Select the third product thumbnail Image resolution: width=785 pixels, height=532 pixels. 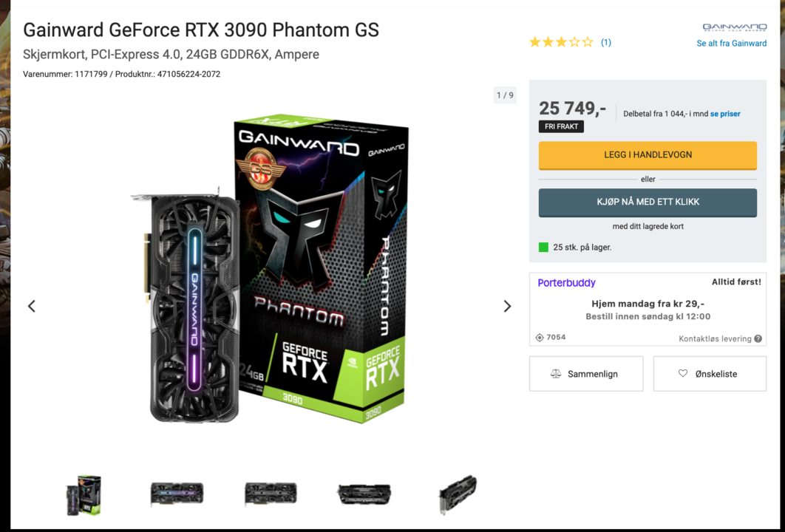click(271, 494)
